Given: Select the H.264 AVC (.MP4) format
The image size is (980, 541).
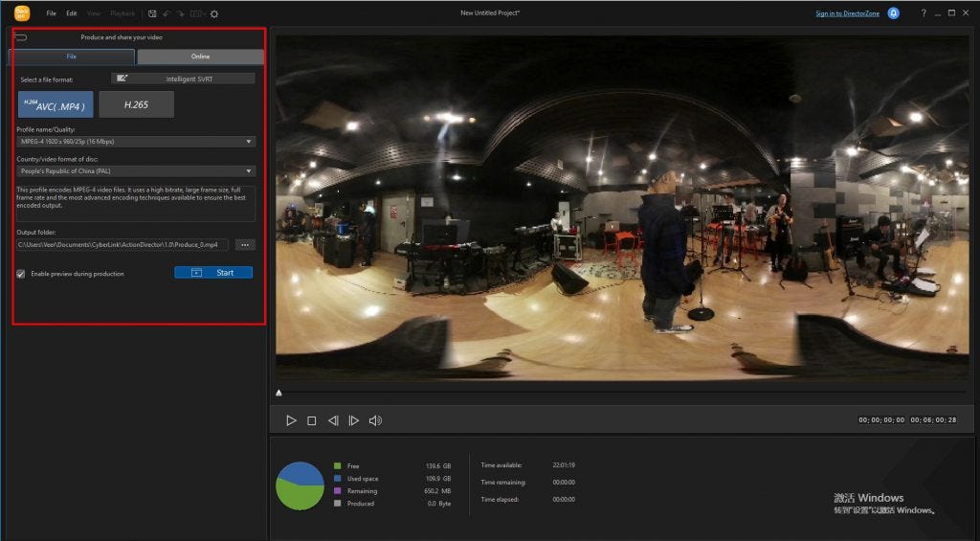Looking at the screenshot, I should [x=56, y=104].
